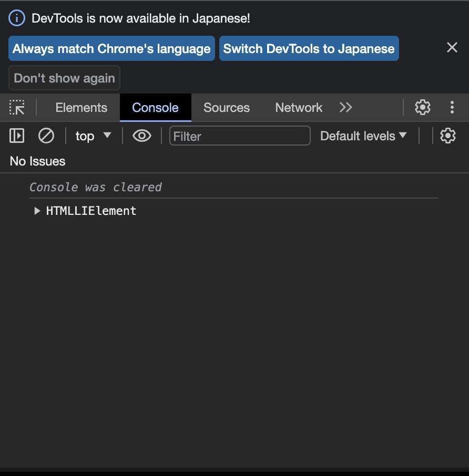
Task: Enable the device emulation mode
Action: [x=17, y=107]
